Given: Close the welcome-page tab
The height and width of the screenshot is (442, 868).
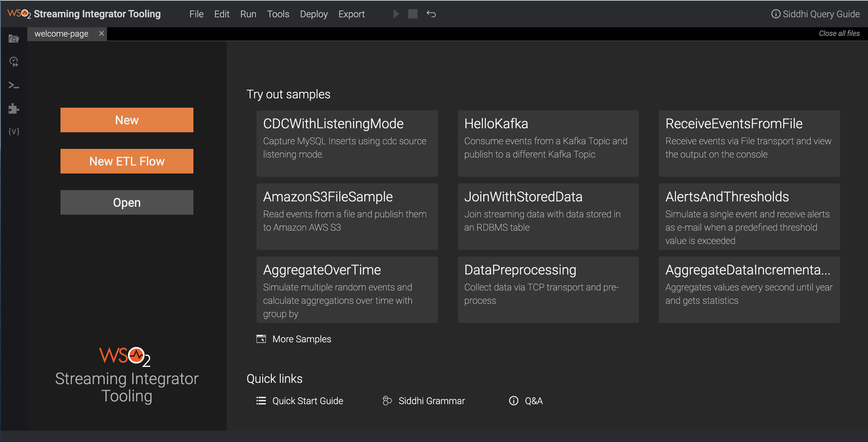Looking at the screenshot, I should click(101, 33).
